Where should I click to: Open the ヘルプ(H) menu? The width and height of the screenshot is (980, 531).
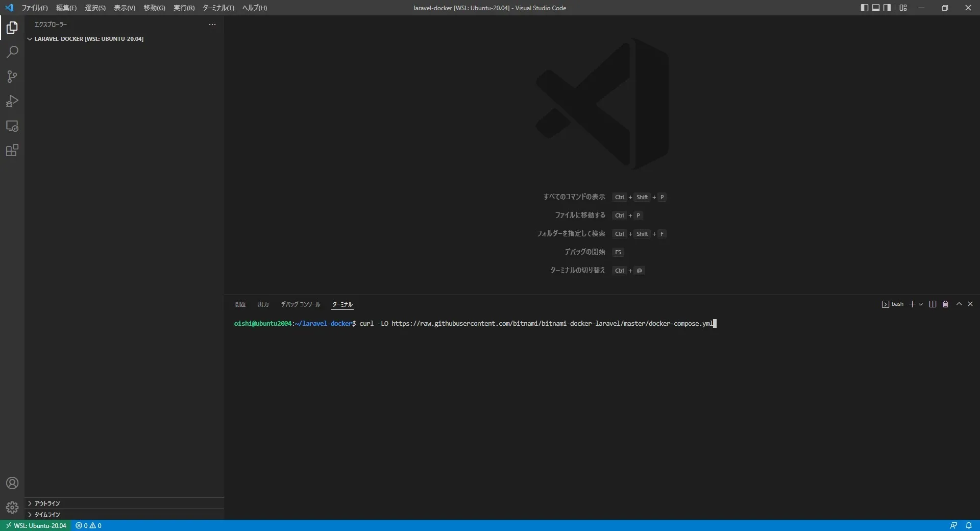pyautogui.click(x=254, y=8)
